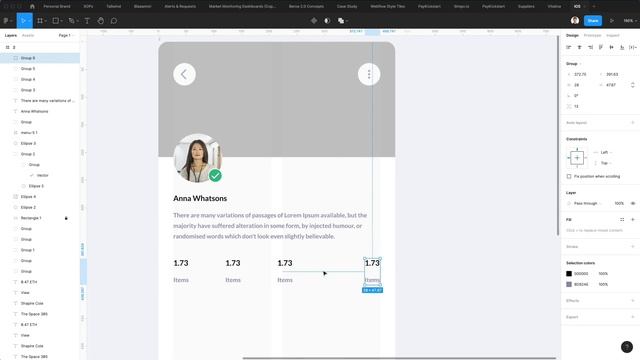Select the Pen tool
Image resolution: width=640 pixels, height=360 pixels.
coord(71,20)
